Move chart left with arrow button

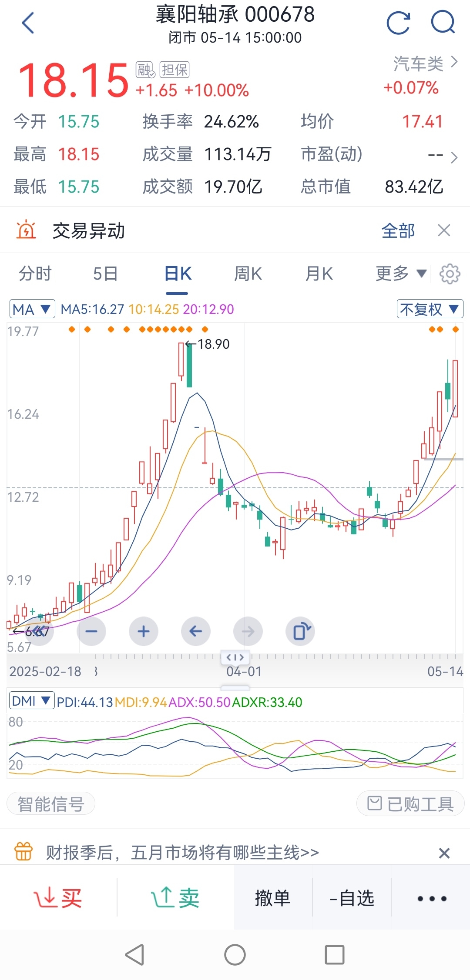point(196,631)
